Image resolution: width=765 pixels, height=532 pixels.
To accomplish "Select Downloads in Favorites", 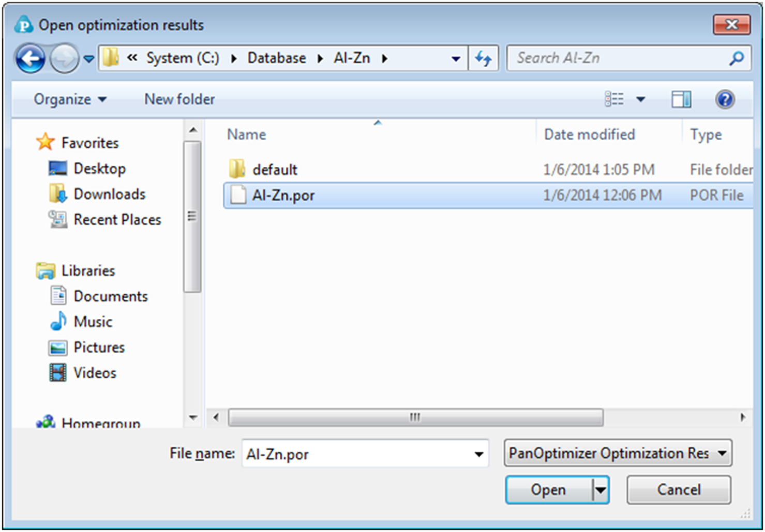I will coord(109,194).
